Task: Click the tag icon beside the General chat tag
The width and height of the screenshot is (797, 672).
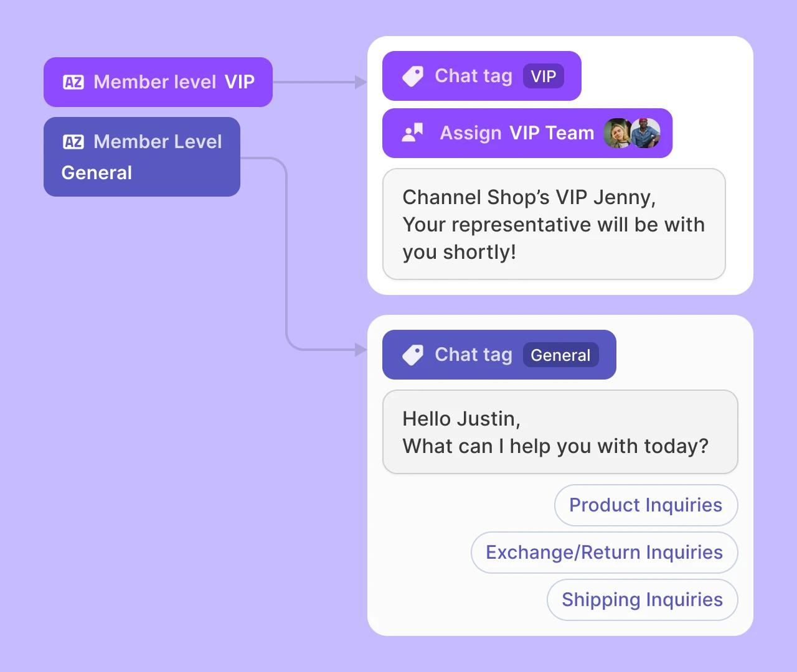Action: tap(413, 355)
